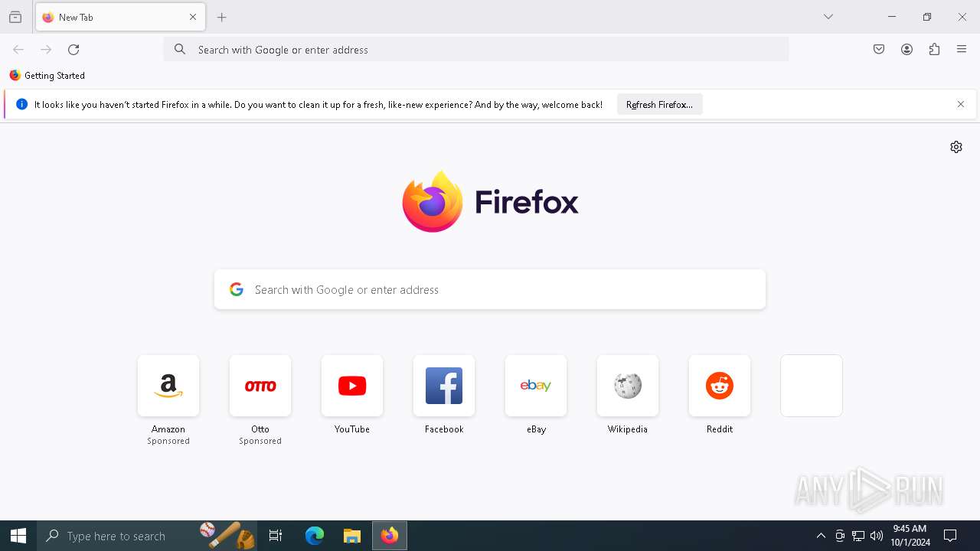Viewport: 980px width, 551px height.
Task: Open the Firefox View recent browsing icon
Action: pyautogui.click(x=15, y=17)
